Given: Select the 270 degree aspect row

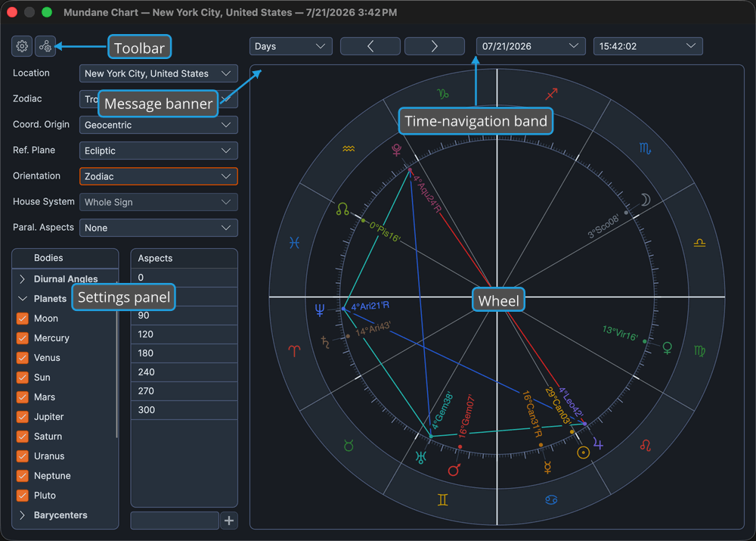Looking at the screenshot, I should [x=184, y=391].
